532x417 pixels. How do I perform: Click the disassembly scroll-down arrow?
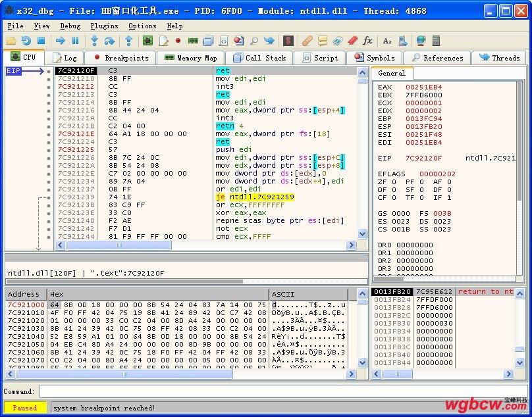(x=362, y=233)
